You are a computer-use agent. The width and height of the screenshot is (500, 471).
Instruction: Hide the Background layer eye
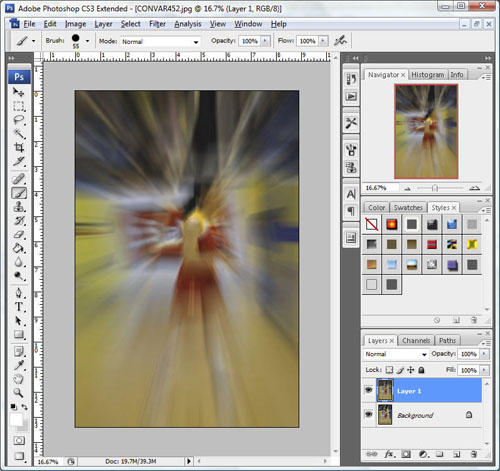coord(369,414)
